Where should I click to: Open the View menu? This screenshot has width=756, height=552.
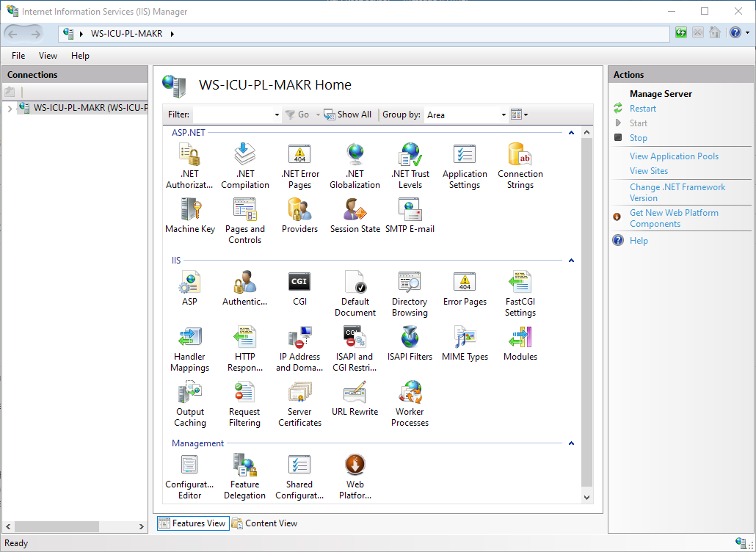click(x=48, y=56)
